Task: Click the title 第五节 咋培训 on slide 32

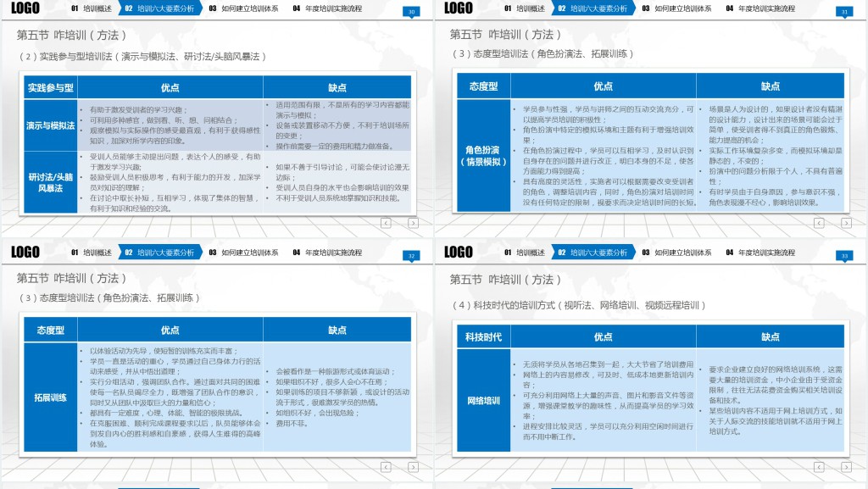Action: [71, 278]
